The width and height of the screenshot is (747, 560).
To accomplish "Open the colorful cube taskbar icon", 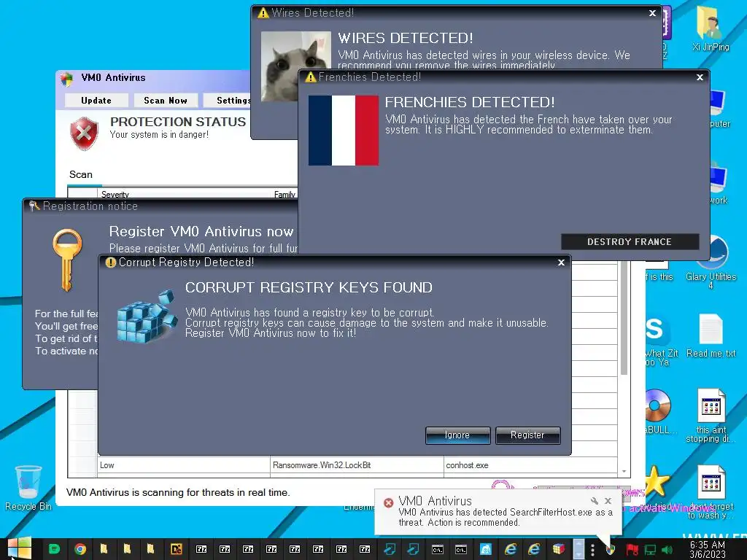I will 558,549.
